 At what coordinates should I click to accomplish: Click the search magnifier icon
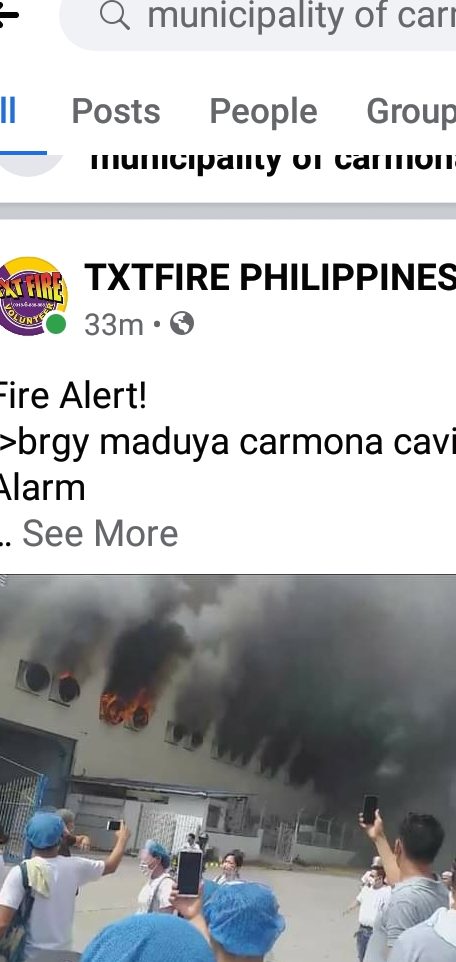tap(115, 16)
